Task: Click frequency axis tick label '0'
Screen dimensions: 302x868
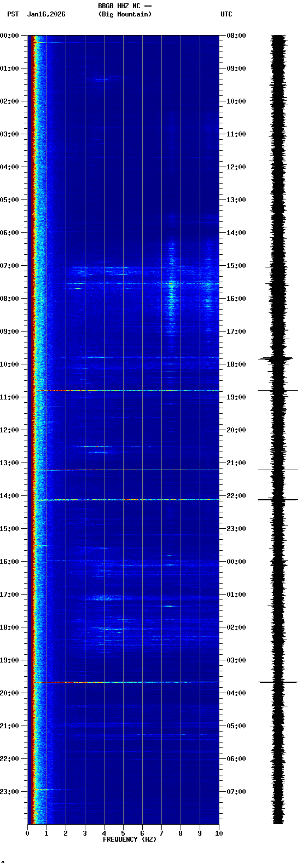Action: [27, 833]
